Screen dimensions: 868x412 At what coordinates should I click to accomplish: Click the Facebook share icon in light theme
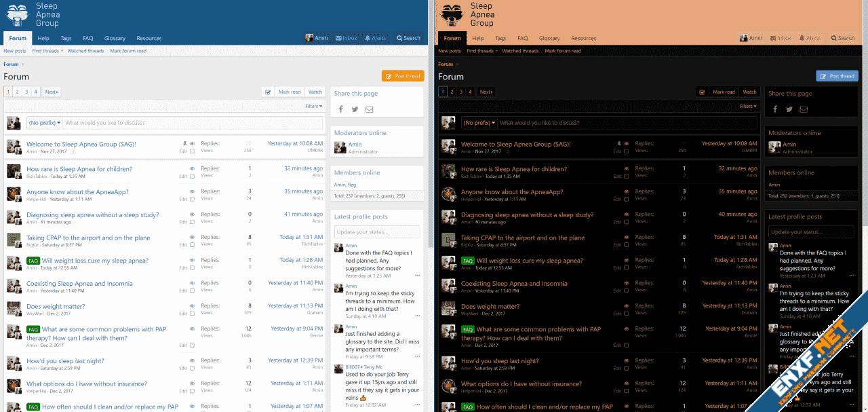click(340, 109)
